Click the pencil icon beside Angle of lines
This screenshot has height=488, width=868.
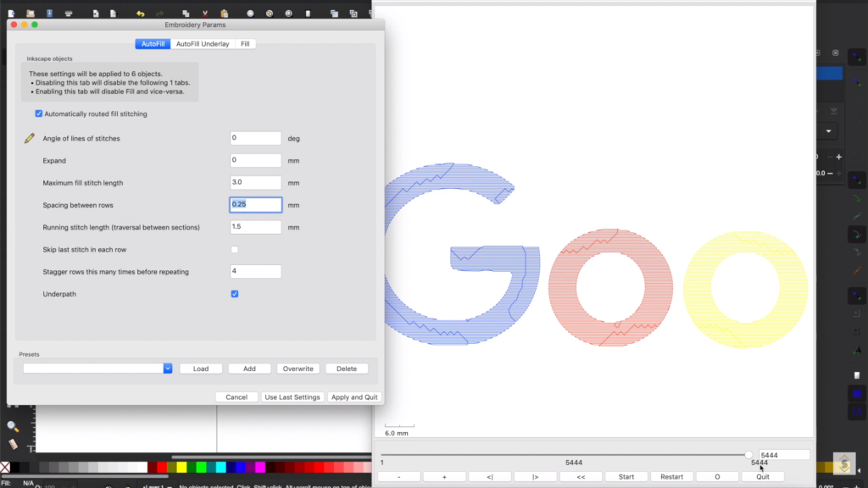28,138
